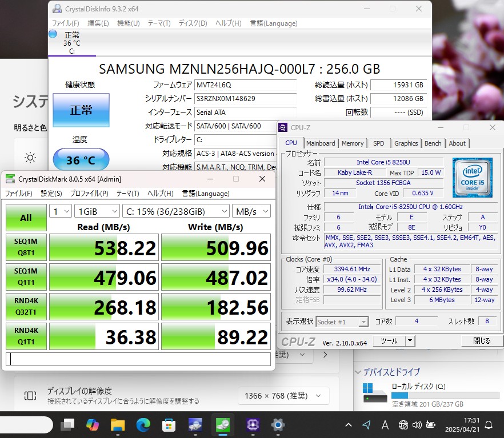This screenshot has height=438, width=504.
Task: Select the Local Disk (C:) drive icon
Action: 374,393
